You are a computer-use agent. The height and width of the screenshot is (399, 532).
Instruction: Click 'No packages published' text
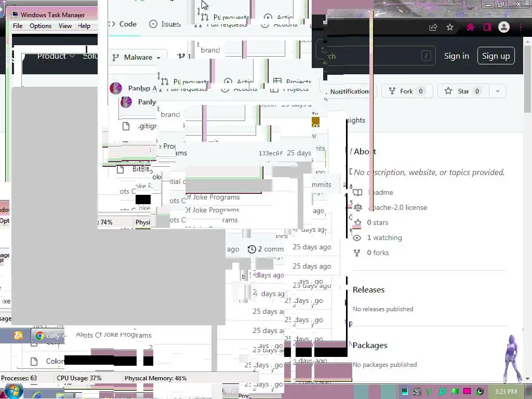click(x=385, y=365)
